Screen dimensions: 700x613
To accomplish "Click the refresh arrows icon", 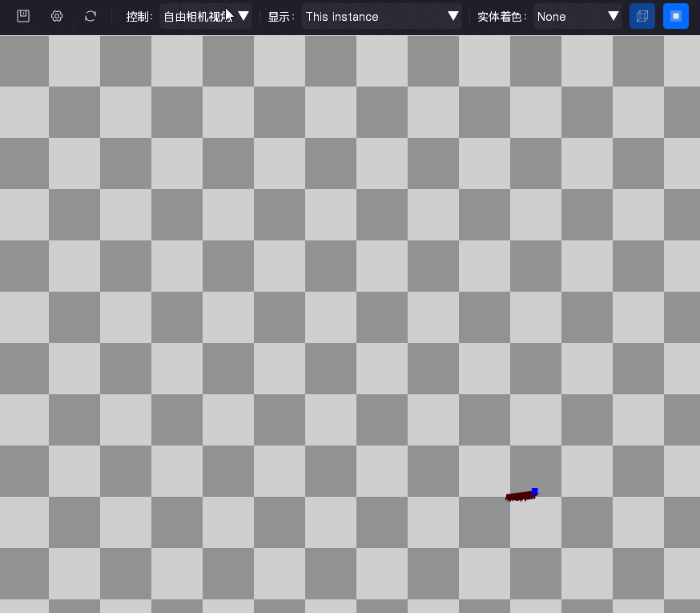I will coord(91,16).
